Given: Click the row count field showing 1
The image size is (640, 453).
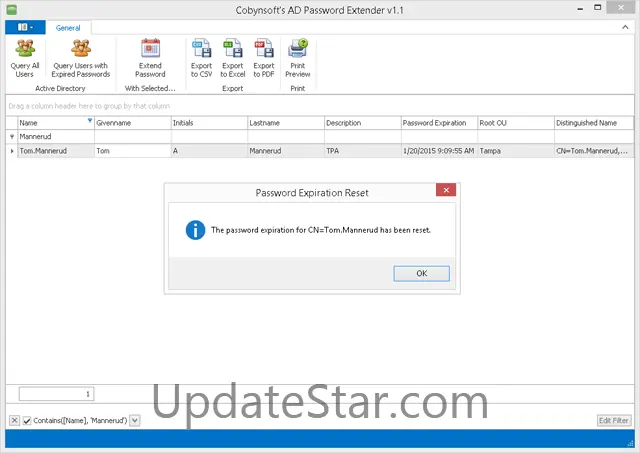Looking at the screenshot, I should pos(56,394).
